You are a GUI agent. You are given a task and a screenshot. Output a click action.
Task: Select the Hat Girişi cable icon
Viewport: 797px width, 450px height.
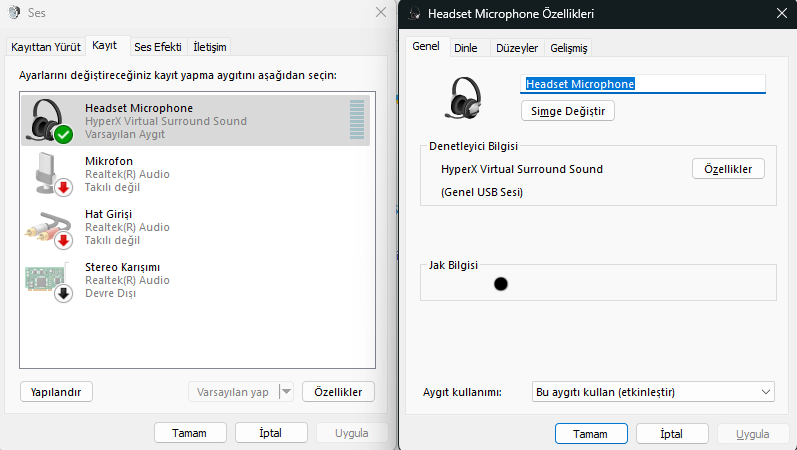click(49, 230)
